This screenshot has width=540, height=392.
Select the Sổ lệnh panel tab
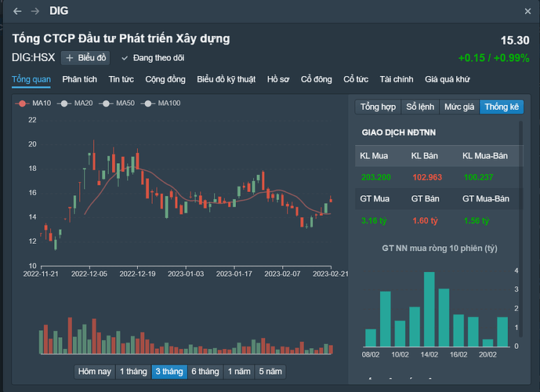click(420, 107)
